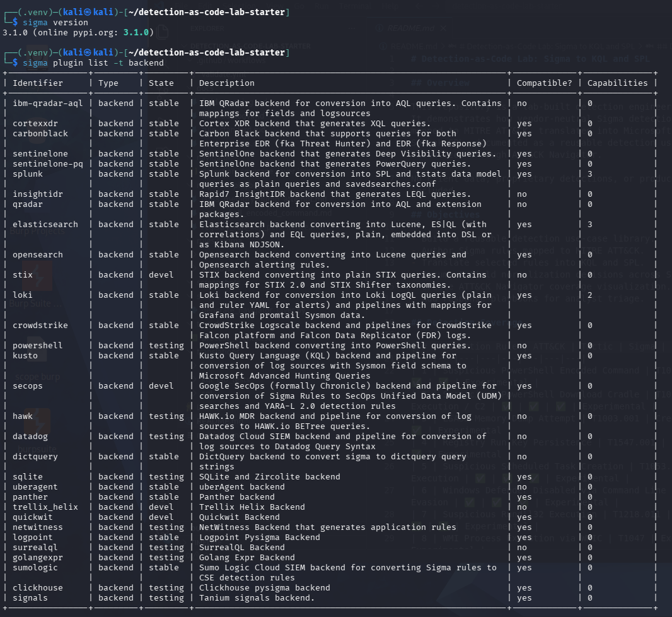Click the 'Type' column header
The height and width of the screenshot is (617, 672).
coord(108,83)
